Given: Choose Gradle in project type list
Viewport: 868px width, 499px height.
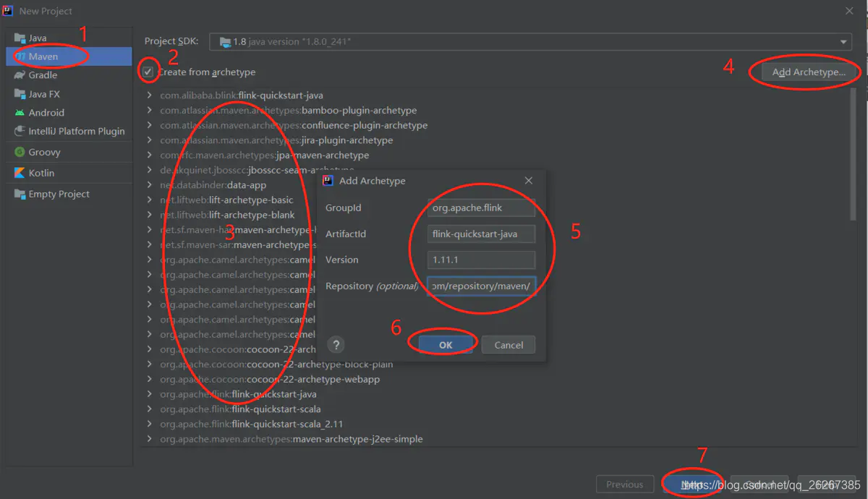Looking at the screenshot, I should [x=69, y=75].
